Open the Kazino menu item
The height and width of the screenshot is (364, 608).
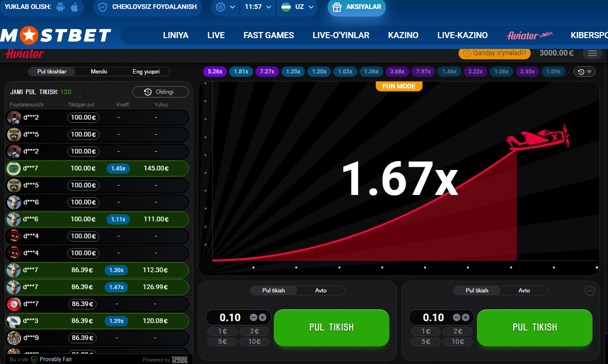tap(403, 35)
